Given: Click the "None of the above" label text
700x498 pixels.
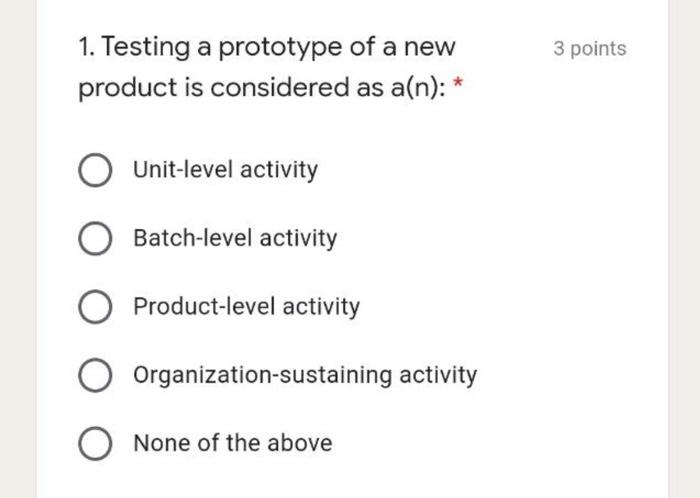Looking at the screenshot, I should (x=232, y=442).
